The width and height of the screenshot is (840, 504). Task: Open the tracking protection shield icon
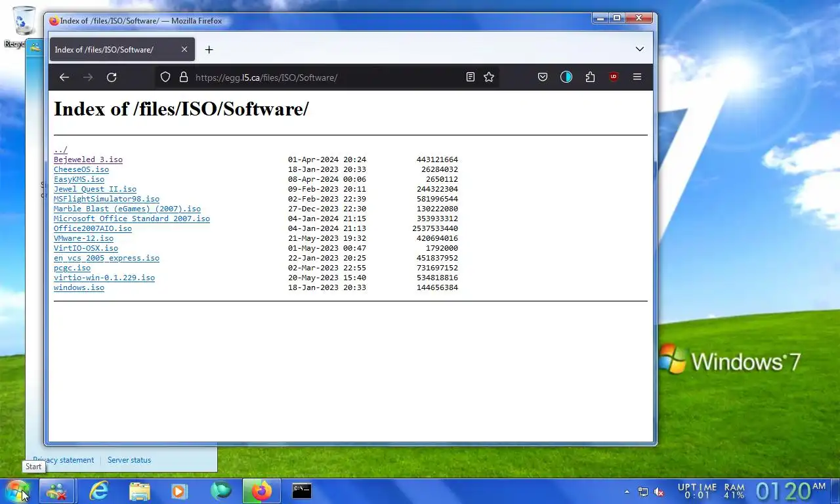[165, 77]
